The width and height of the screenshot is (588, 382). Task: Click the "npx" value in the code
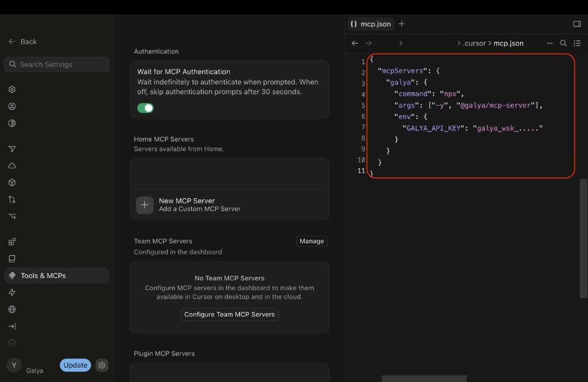[450, 94]
